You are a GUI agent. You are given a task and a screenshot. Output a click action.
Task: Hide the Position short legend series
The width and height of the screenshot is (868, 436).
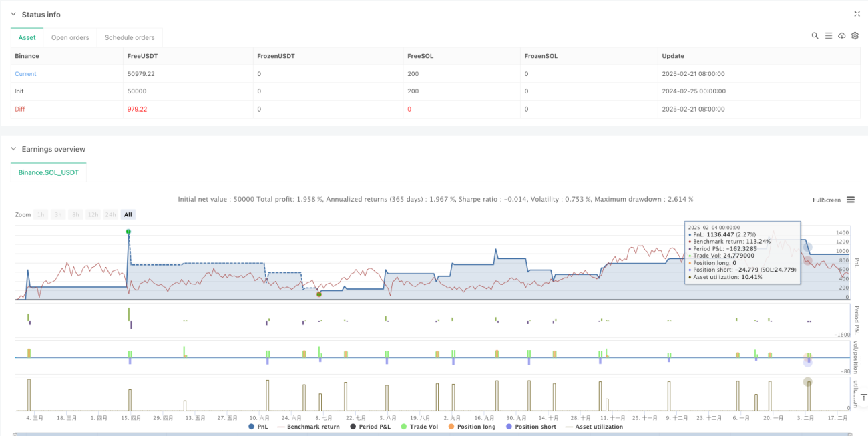pos(531,427)
